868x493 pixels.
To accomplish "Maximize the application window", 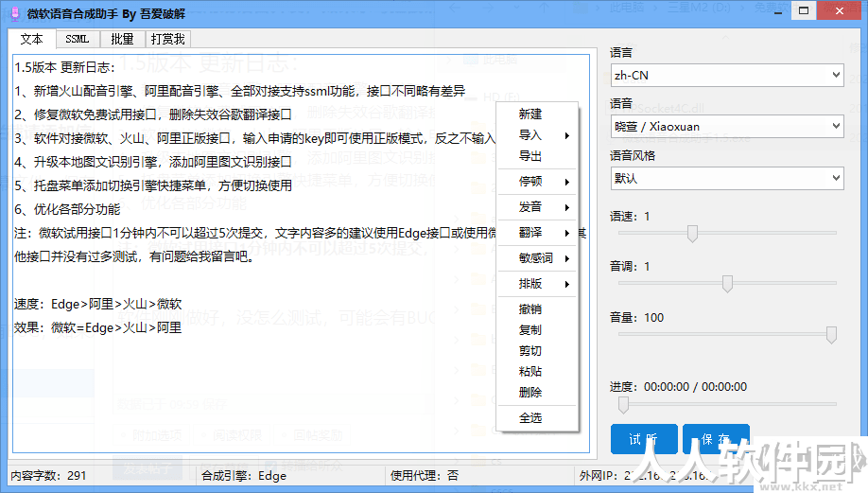I will (x=804, y=10).
